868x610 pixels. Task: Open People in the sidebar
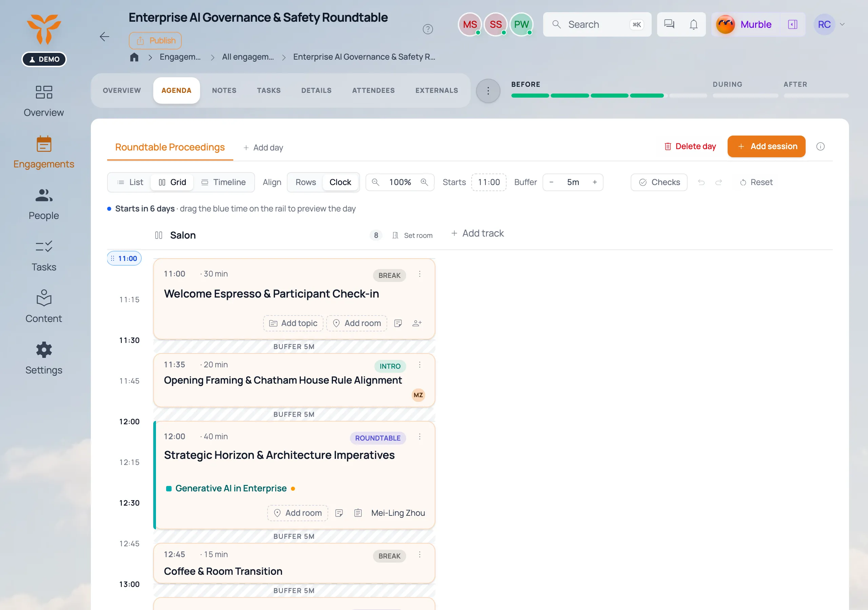point(44,204)
